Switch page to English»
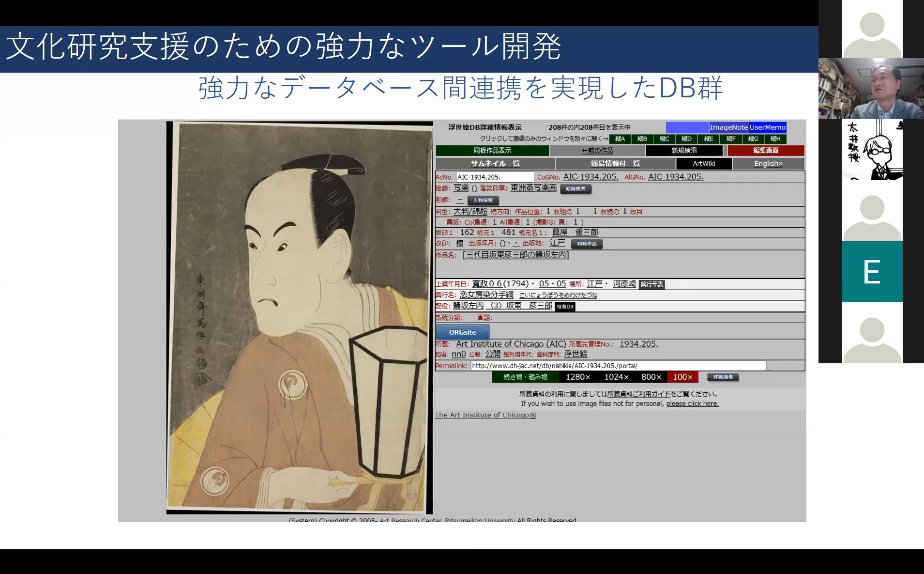 (768, 164)
